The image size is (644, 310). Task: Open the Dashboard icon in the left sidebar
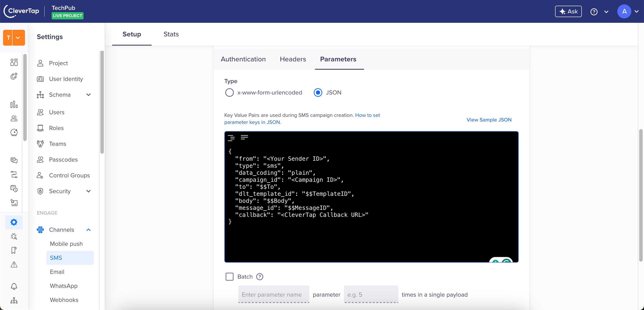[14, 62]
